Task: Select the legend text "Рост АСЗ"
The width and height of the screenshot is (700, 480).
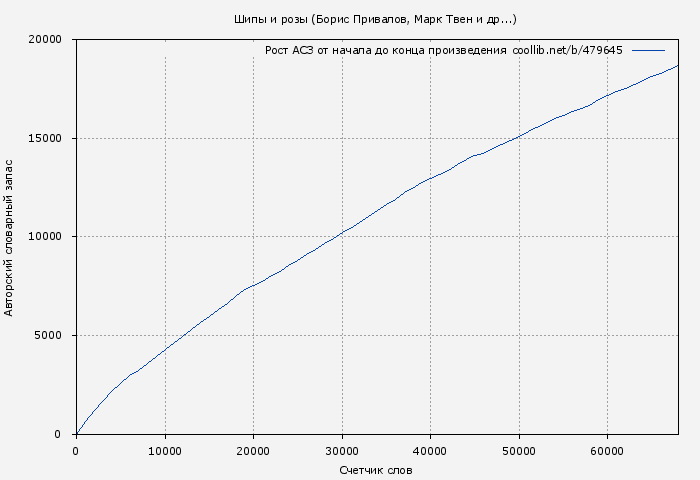Action: [289, 50]
